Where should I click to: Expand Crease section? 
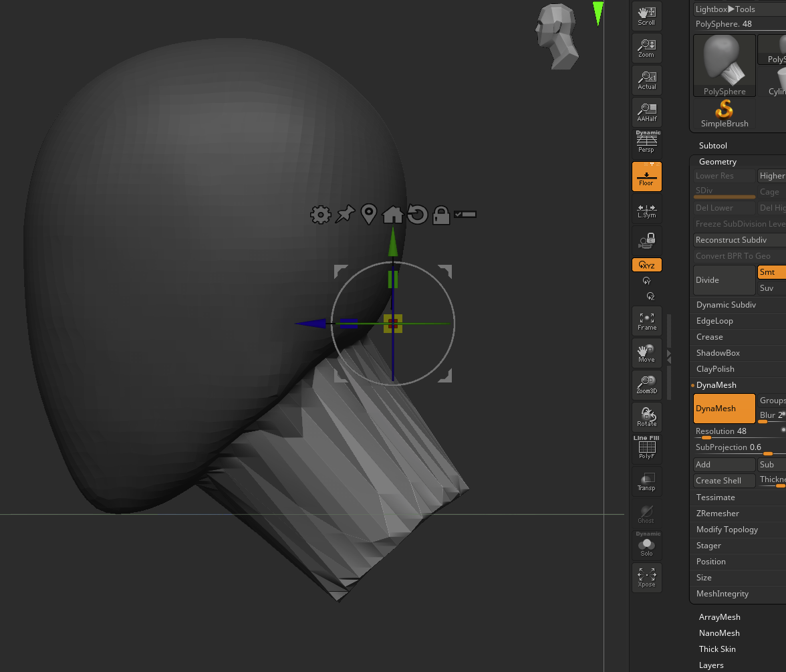click(x=709, y=337)
